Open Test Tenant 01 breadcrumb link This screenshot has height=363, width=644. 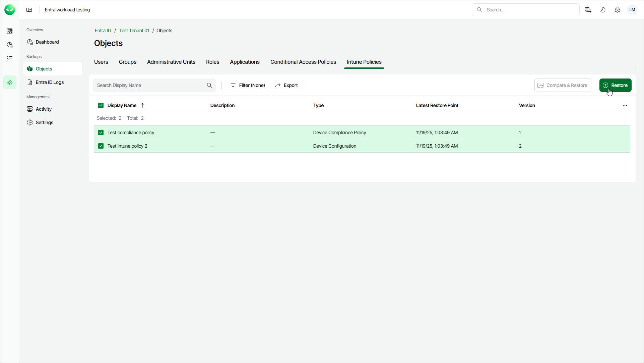pos(134,31)
